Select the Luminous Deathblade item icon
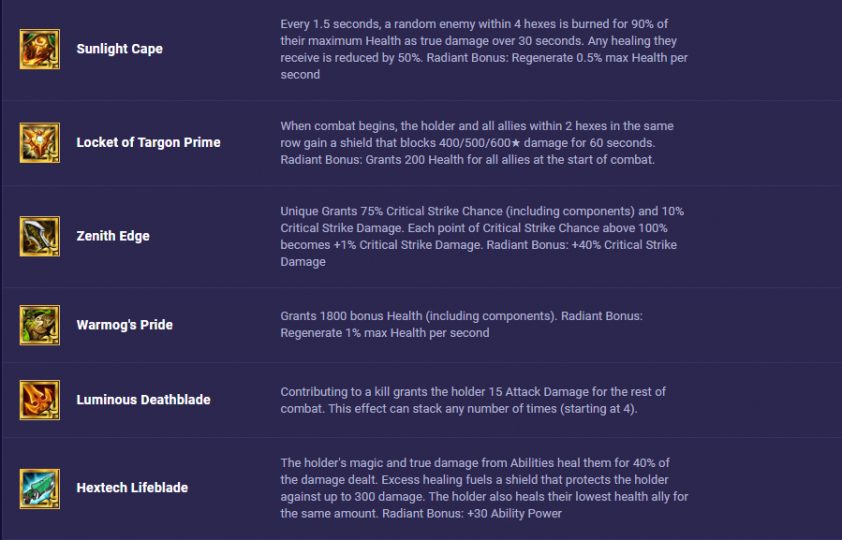Image resolution: width=842 pixels, height=540 pixels. [x=40, y=400]
